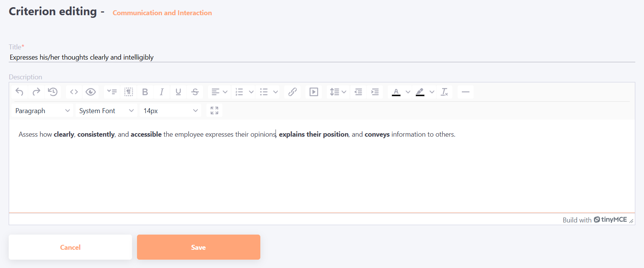
Task: Toggle the show invisible characters option
Action: point(112,92)
